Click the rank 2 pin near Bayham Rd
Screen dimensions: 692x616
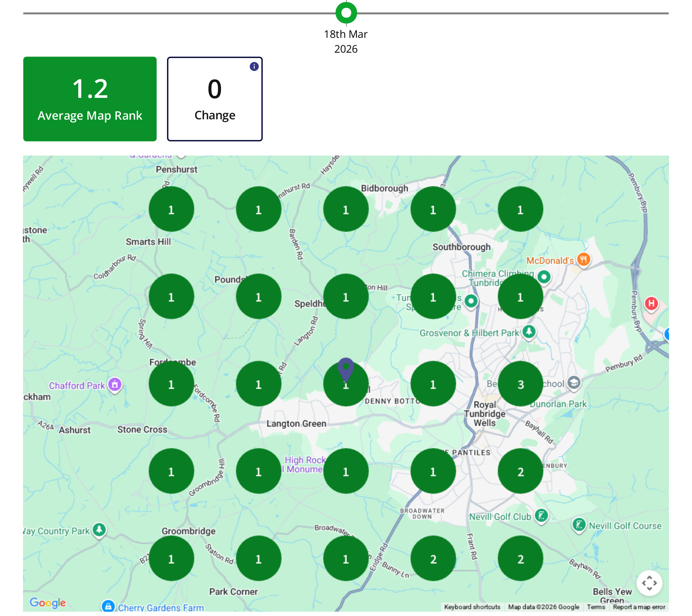(520, 558)
